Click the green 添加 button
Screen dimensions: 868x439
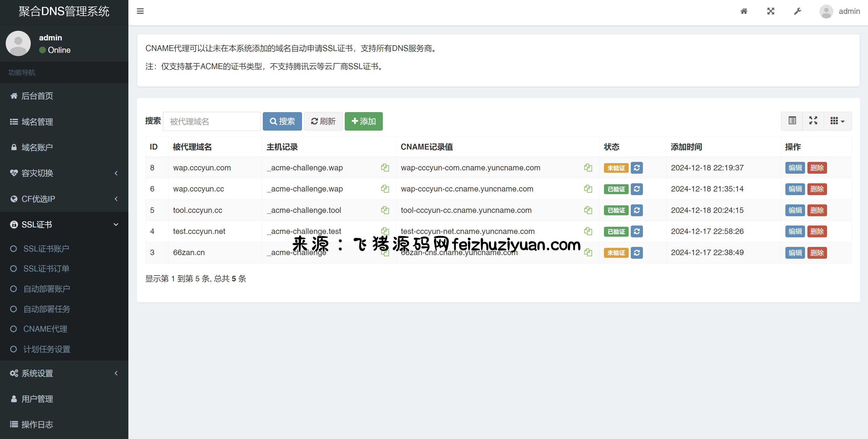(x=363, y=122)
